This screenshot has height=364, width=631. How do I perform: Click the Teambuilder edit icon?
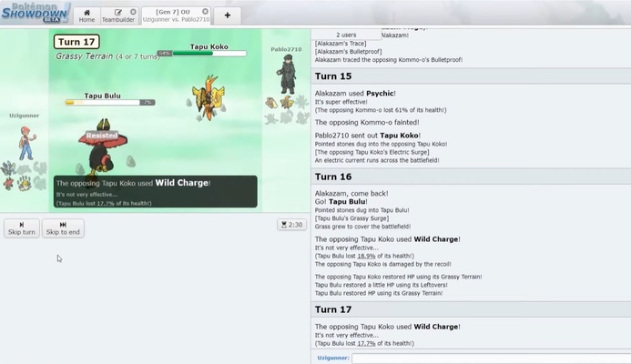(x=117, y=13)
